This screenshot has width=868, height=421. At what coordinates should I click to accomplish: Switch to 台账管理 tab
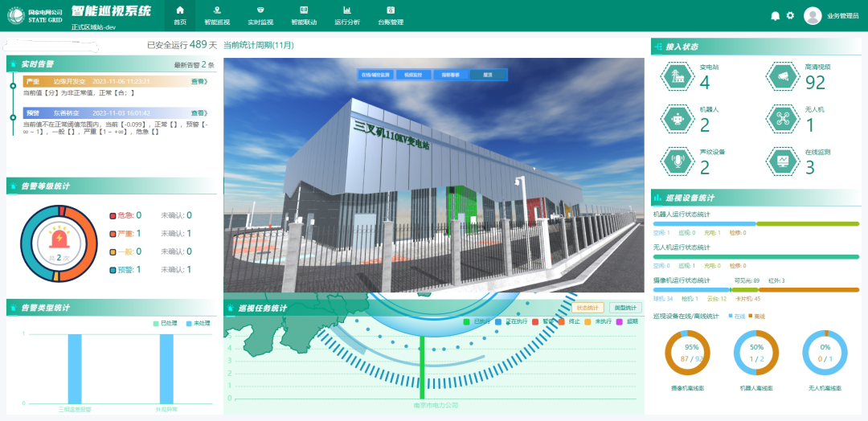[391, 16]
